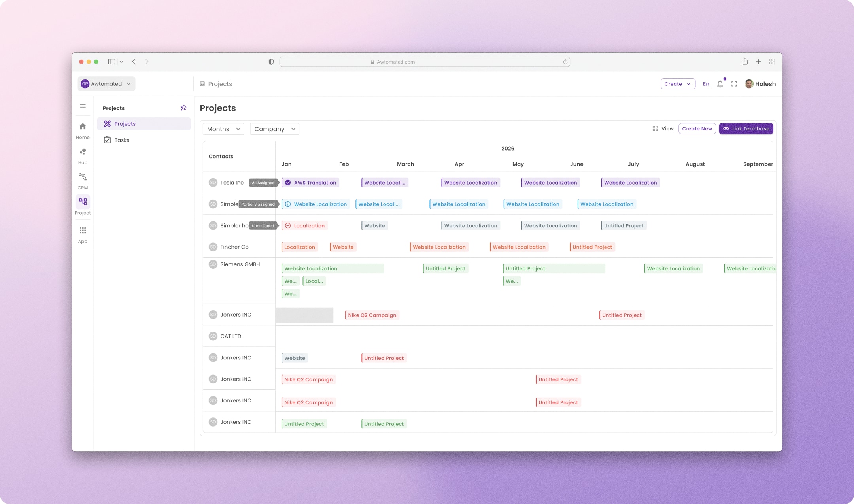Screen dimensions: 854x504
Task: Open Fincher Co Website project chip
Action: pyautogui.click(x=343, y=247)
